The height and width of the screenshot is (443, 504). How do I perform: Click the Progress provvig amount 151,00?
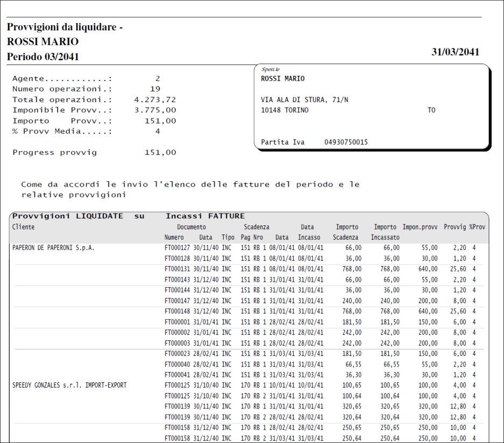click(x=160, y=152)
